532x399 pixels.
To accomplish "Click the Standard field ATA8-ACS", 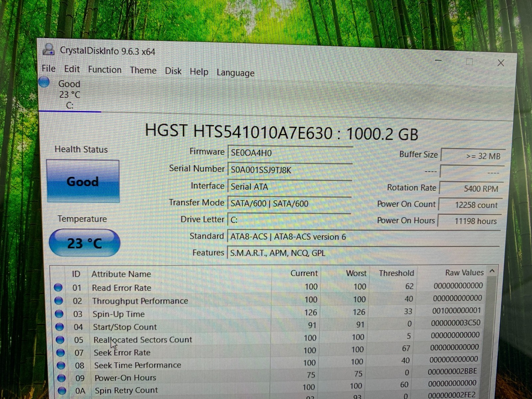I will click(x=363, y=237).
